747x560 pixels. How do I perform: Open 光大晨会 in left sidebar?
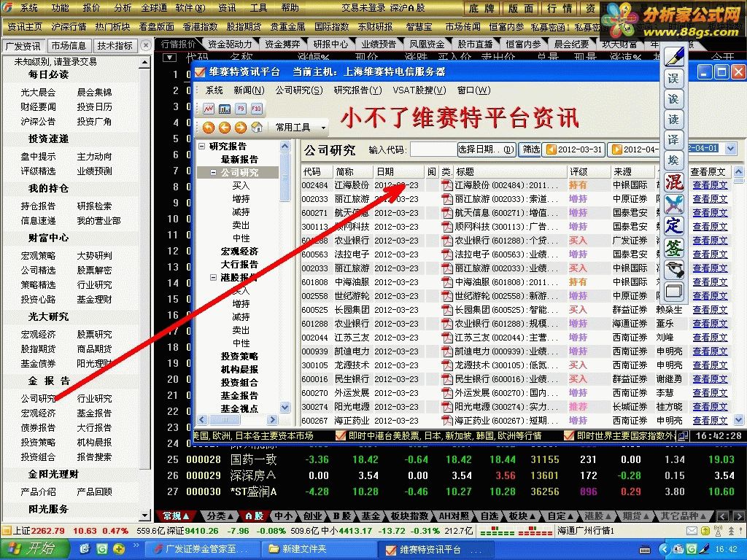click(x=38, y=92)
